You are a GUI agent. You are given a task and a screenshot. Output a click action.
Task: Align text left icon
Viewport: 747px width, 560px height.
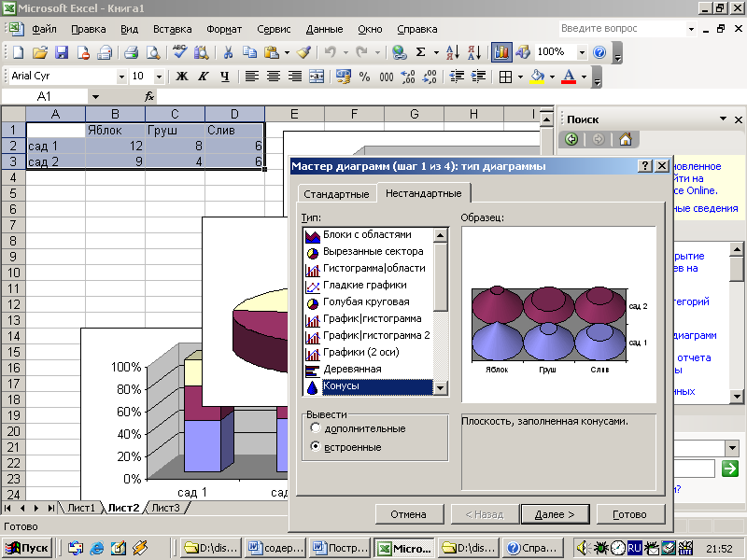[x=251, y=77]
